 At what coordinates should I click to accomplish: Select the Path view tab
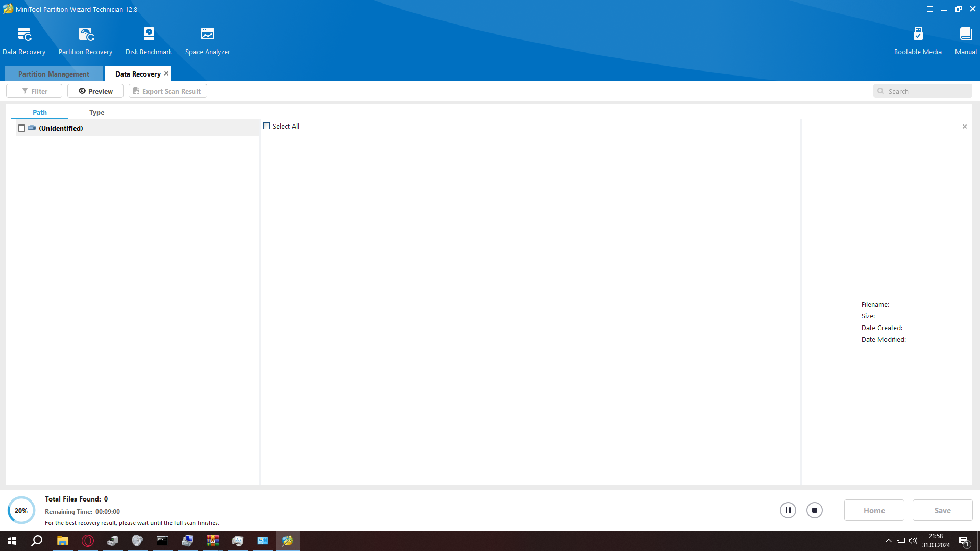[40, 112]
